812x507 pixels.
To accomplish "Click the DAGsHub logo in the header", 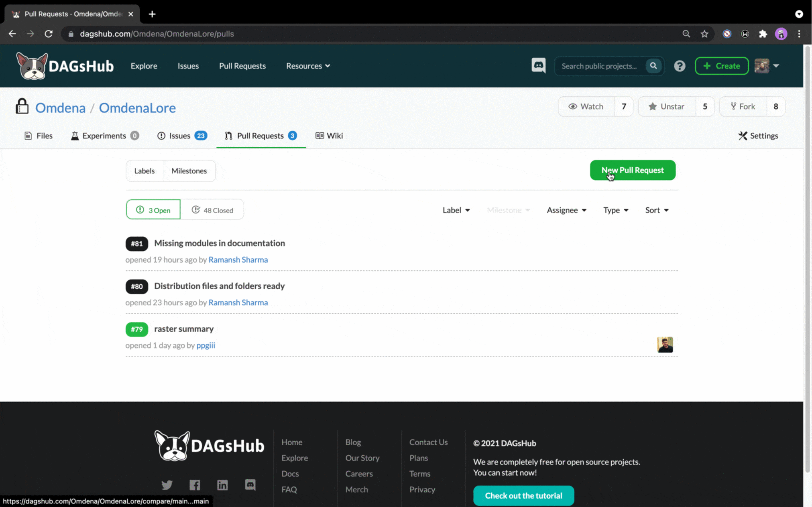I will [x=65, y=66].
